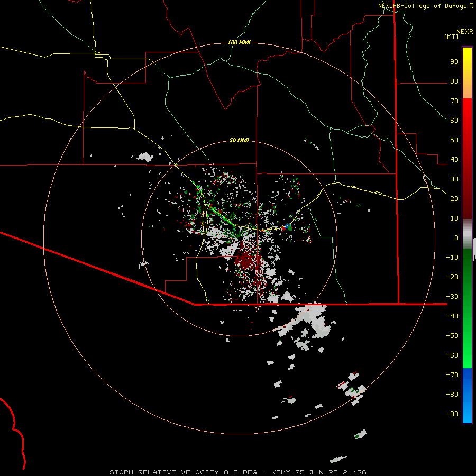Click the NEXLAB-College of DuPage label
The width and height of the screenshot is (476, 476).
point(422,6)
